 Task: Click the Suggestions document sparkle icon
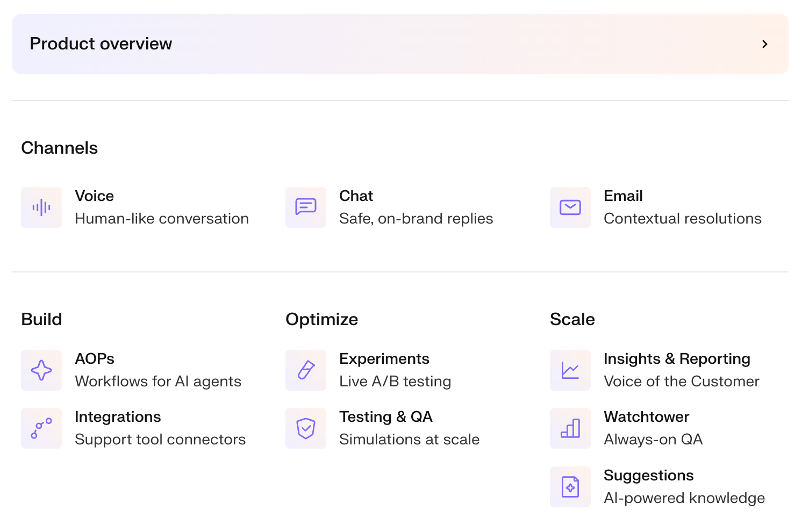[x=570, y=487]
